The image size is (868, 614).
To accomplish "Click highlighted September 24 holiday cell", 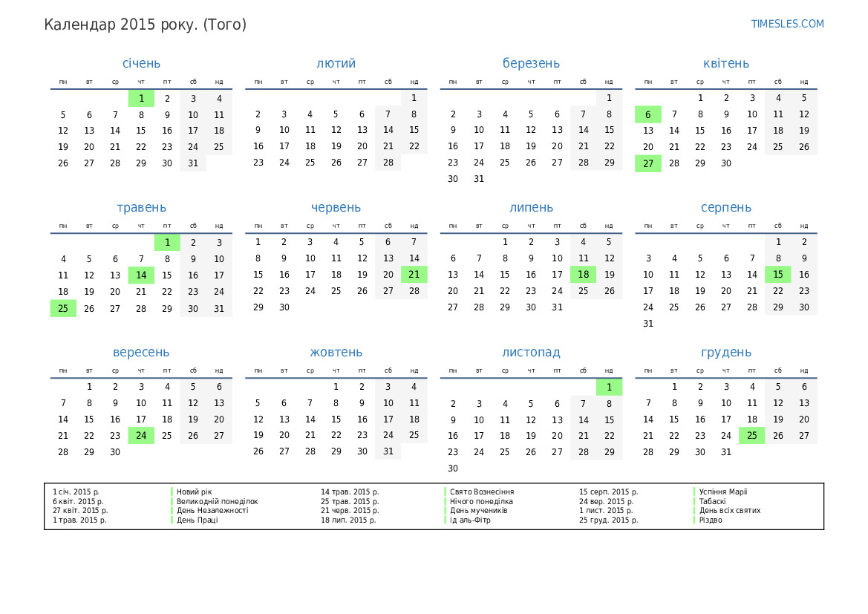I will 141,436.
